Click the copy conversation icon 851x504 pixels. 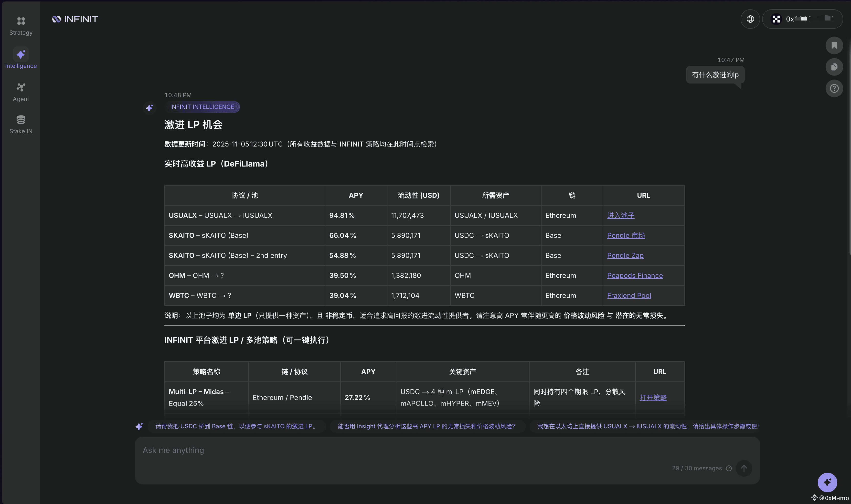[x=834, y=67]
